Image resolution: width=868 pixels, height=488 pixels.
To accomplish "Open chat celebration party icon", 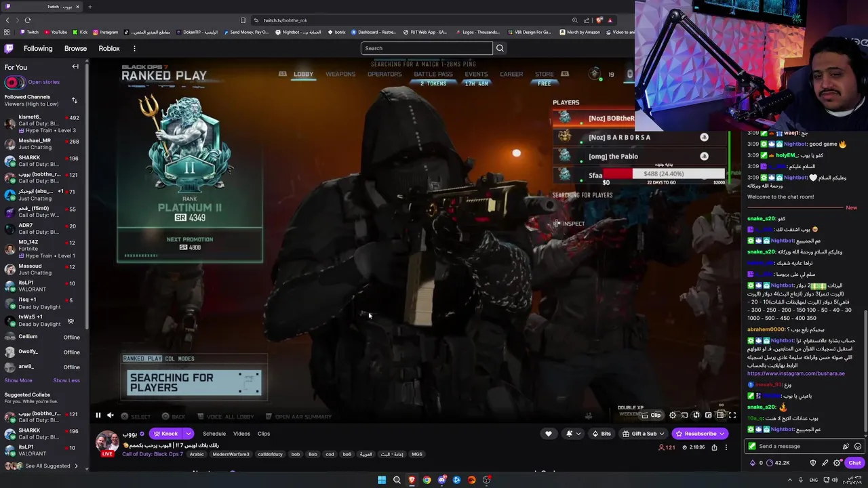I will pos(846,446).
